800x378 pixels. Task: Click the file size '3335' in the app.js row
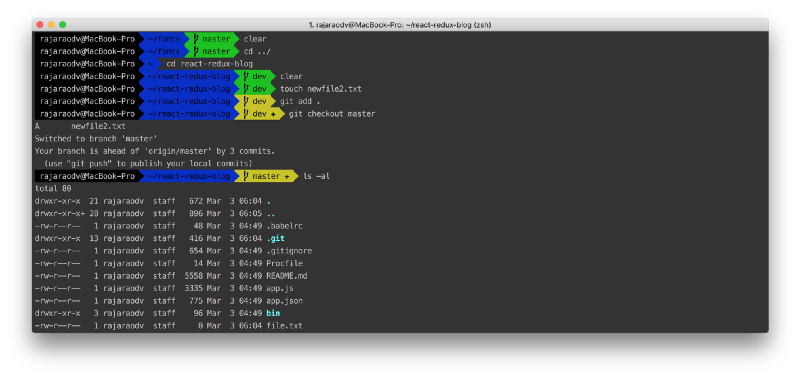[x=194, y=288]
